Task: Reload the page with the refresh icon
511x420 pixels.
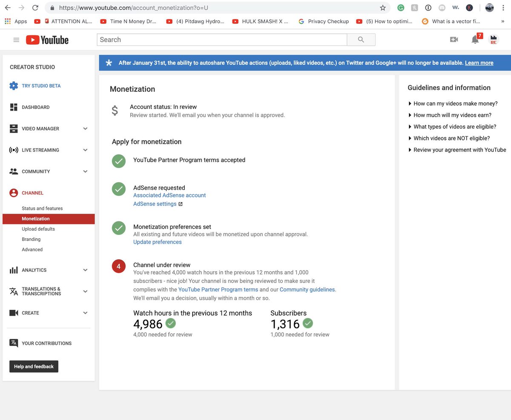Action: pyautogui.click(x=35, y=8)
